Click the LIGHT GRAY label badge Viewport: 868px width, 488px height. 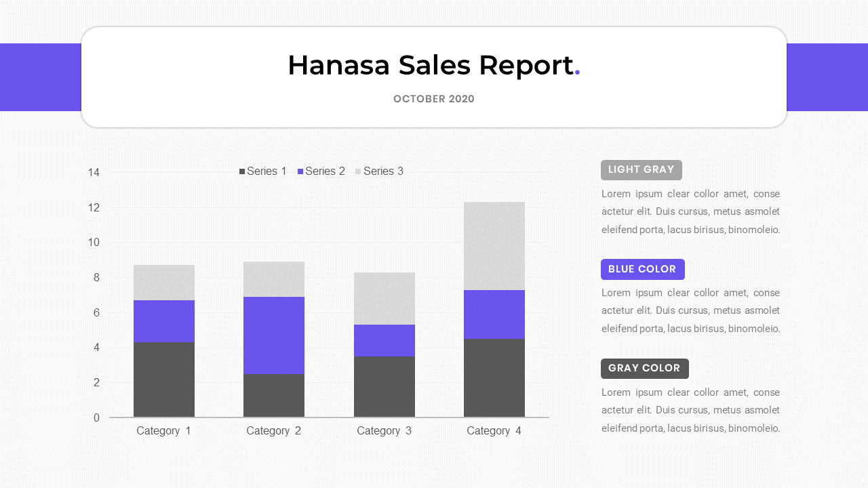[641, 169]
